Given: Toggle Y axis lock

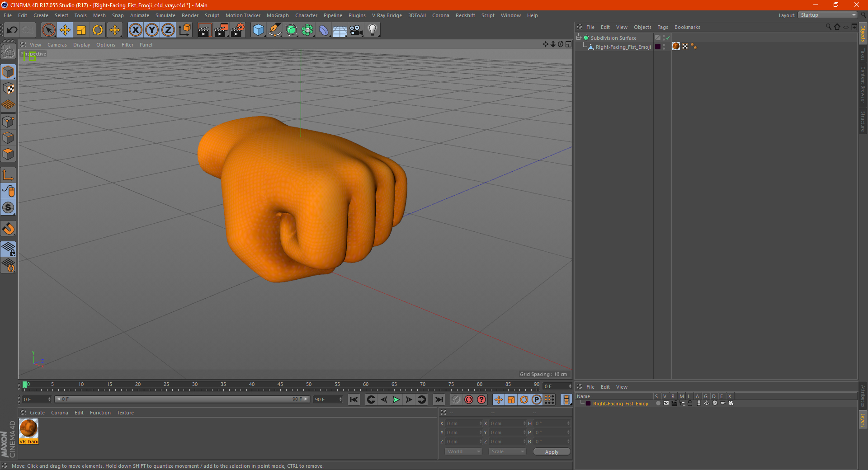Looking at the screenshot, I should 152,30.
